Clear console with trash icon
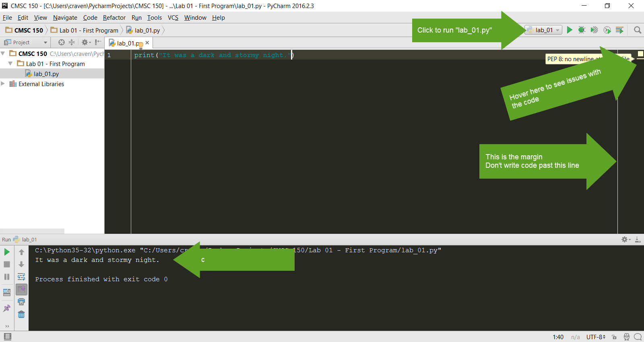 tap(21, 314)
